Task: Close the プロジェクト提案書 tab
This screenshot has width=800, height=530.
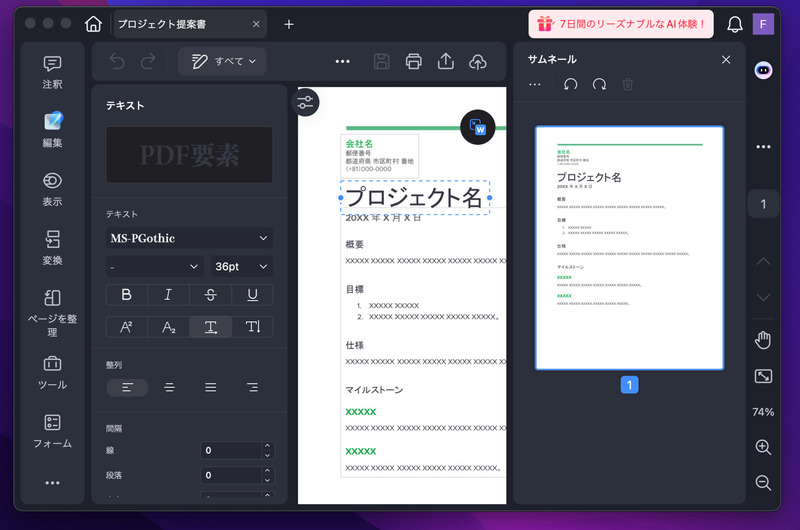Action: tap(256, 24)
